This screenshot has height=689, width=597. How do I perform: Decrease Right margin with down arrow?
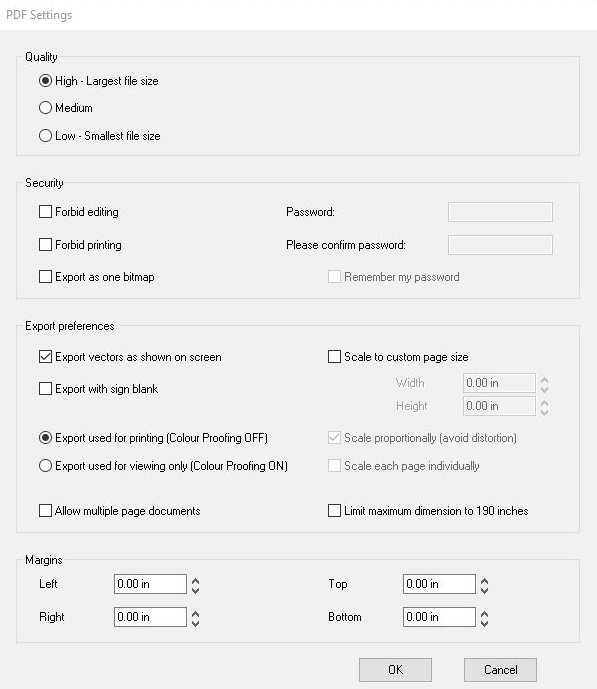point(195,623)
